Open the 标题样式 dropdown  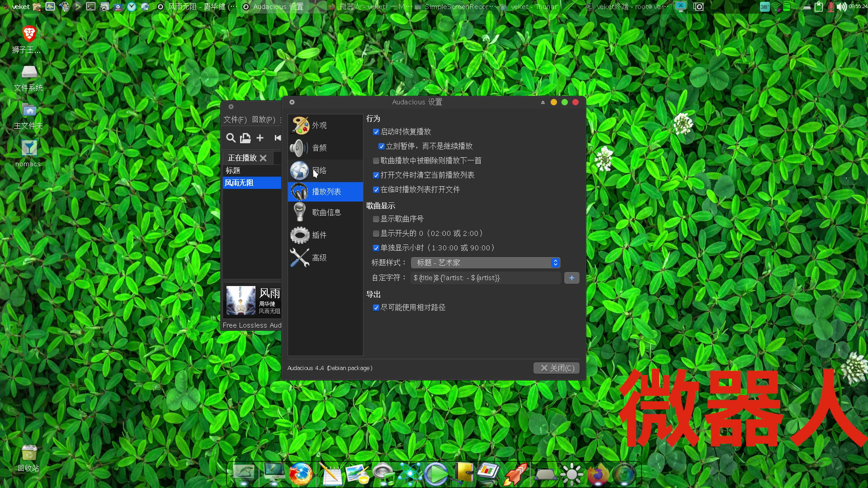(486, 263)
